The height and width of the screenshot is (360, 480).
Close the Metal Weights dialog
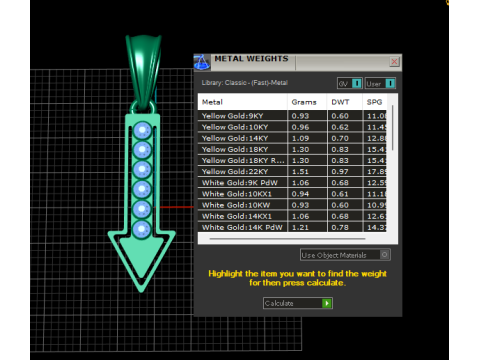(394, 62)
